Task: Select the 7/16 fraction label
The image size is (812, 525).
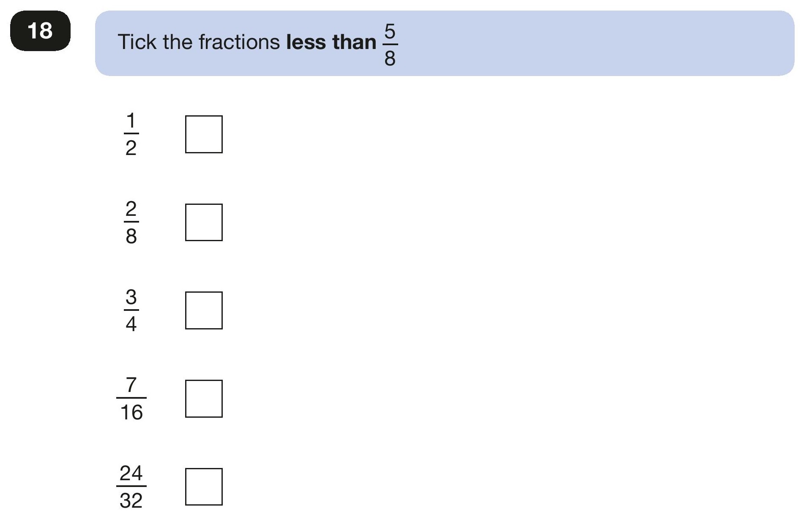Action: pyautogui.click(x=131, y=399)
